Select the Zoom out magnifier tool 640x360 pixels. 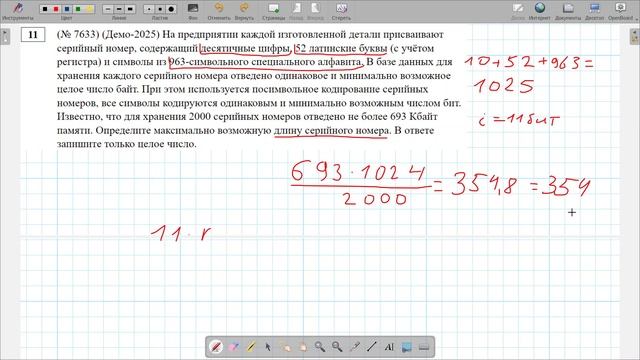337,347
